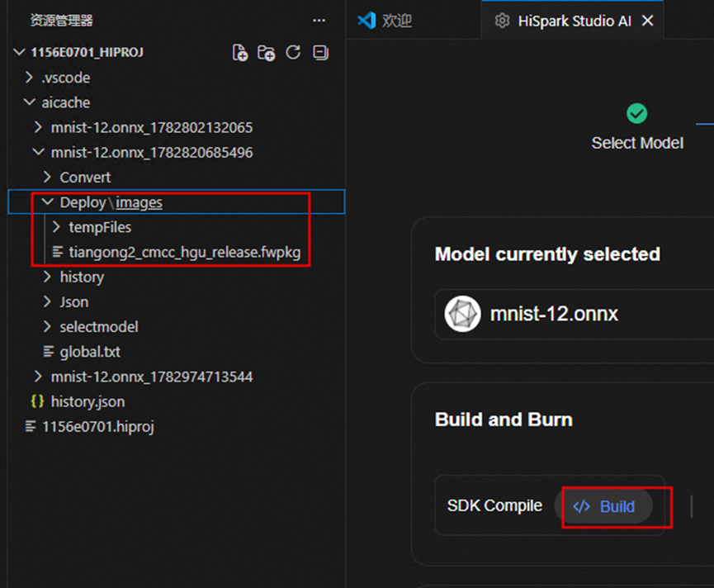This screenshot has height=588, width=714.
Task: Click the mnist-12.onnx selected model field
Action: (575, 315)
